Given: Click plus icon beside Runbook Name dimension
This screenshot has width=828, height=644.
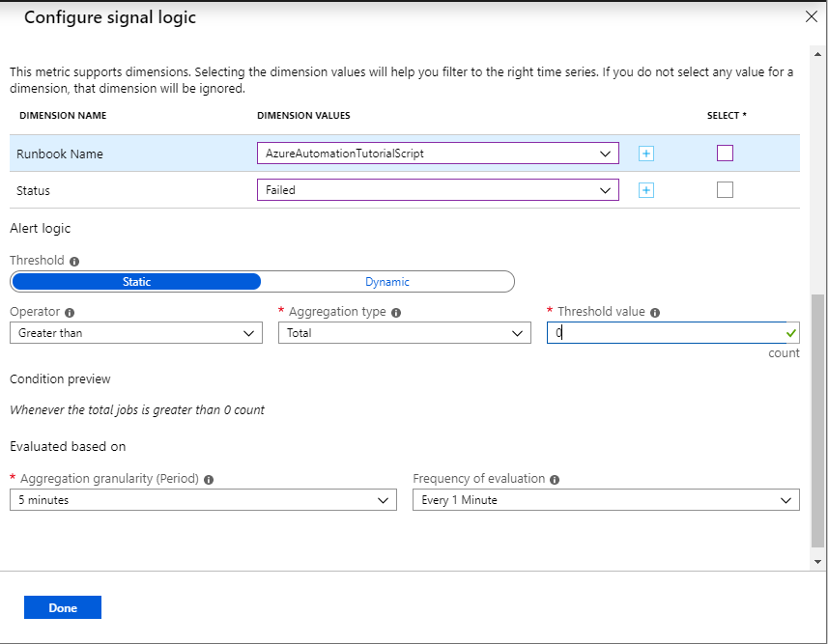Looking at the screenshot, I should tap(646, 154).
